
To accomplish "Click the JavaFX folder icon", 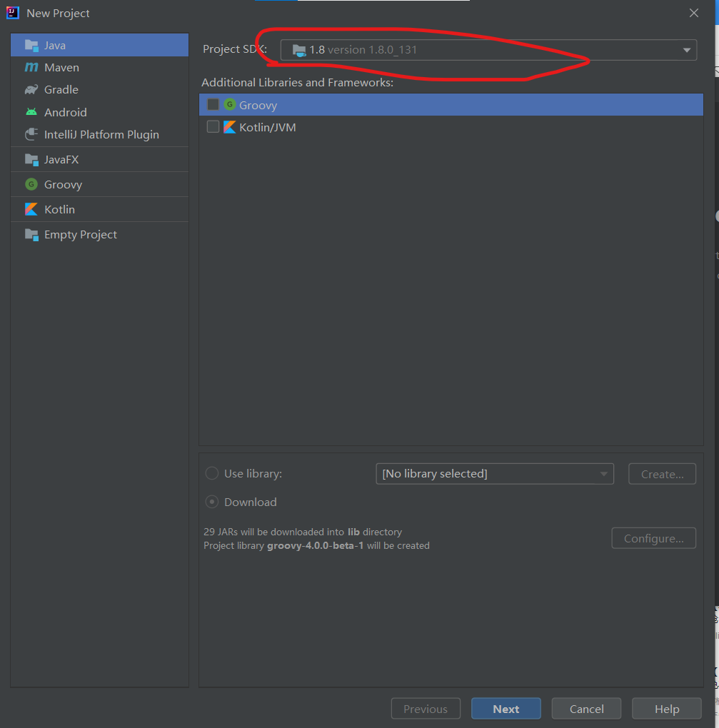I will tap(31, 159).
